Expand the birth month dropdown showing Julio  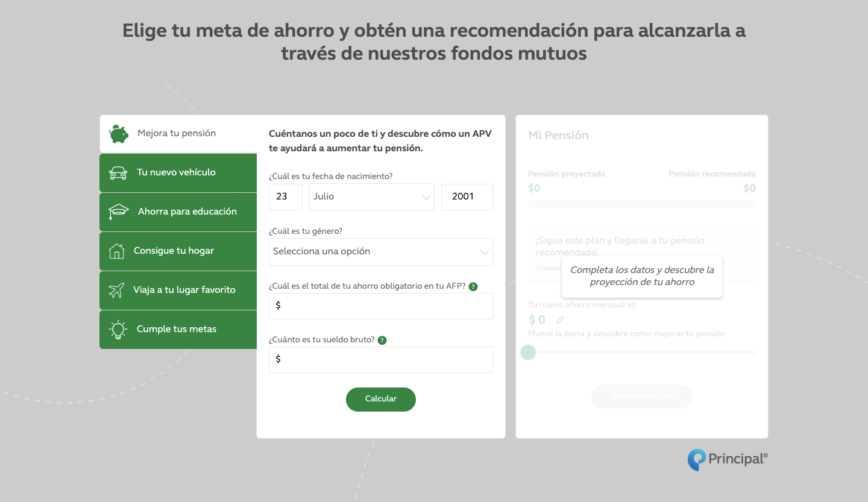tap(371, 197)
